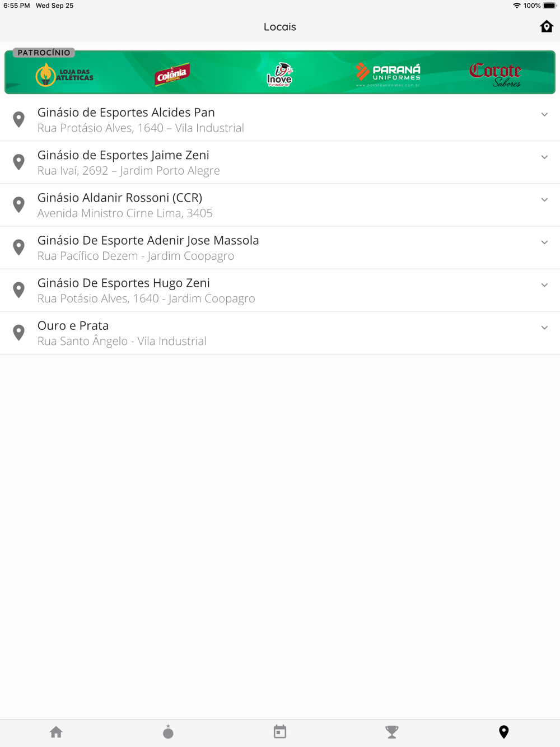This screenshot has width=560, height=747.
Task: Expand Ginásio De Esporte Adenir Jose Massola chevron
Action: click(x=544, y=242)
